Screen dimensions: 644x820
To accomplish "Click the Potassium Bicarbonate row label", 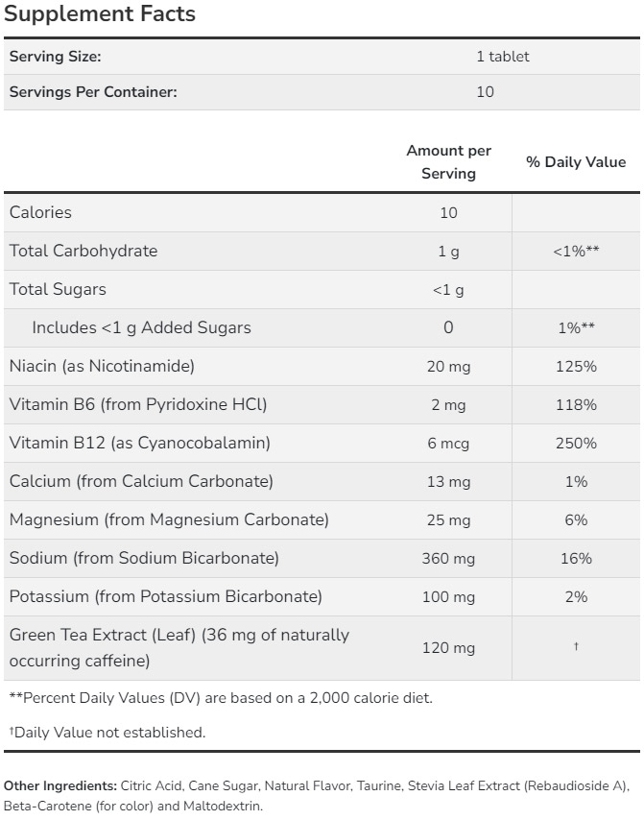I will click(166, 596).
